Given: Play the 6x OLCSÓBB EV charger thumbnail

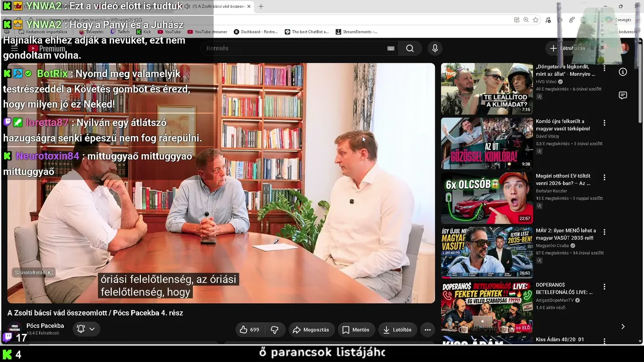Looking at the screenshot, I should tap(487, 198).
